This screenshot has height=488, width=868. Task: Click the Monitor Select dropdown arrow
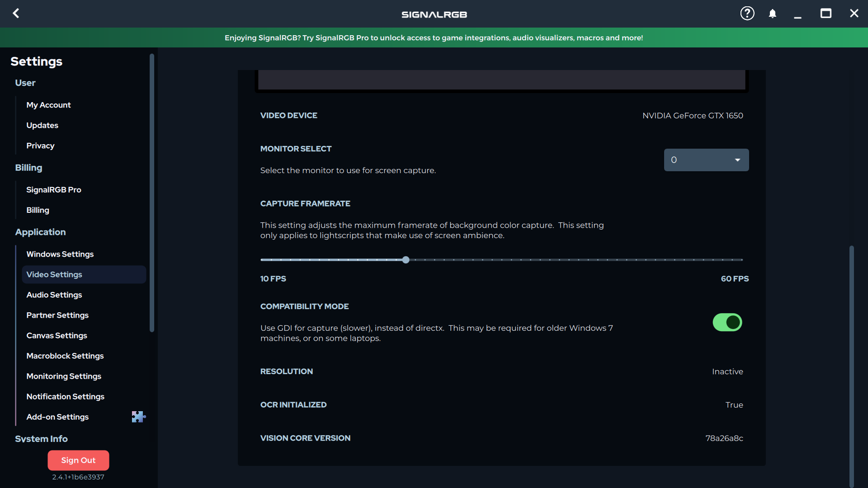pos(738,160)
